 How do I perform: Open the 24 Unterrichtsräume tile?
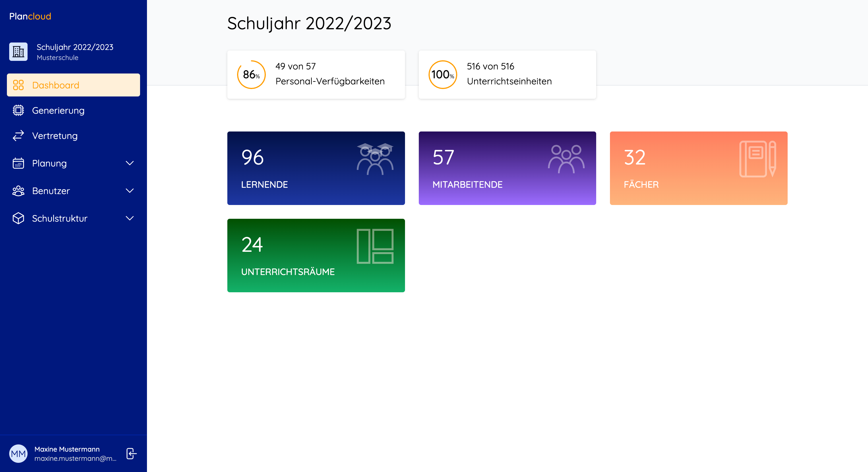point(316,255)
